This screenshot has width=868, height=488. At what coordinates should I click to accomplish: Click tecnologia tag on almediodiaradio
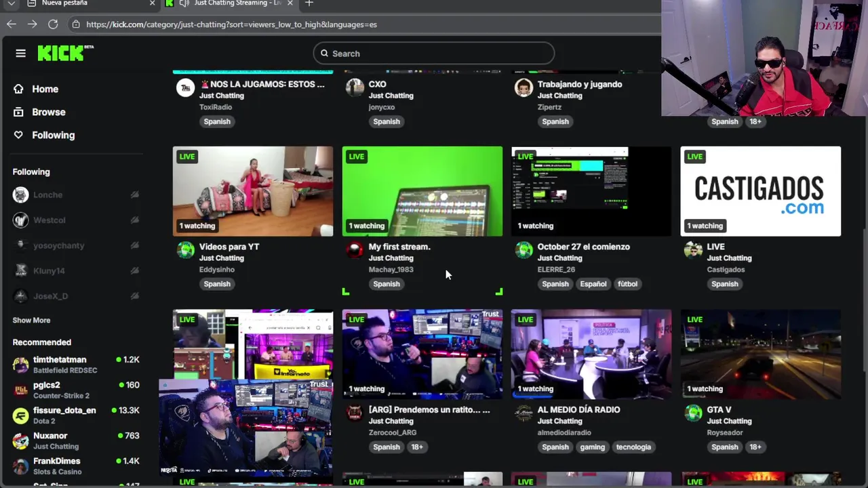633,447
